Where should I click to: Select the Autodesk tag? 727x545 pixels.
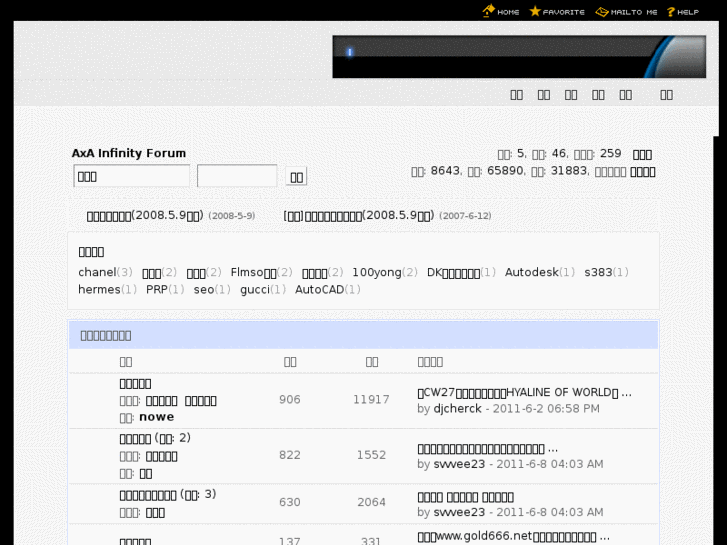[531, 272]
